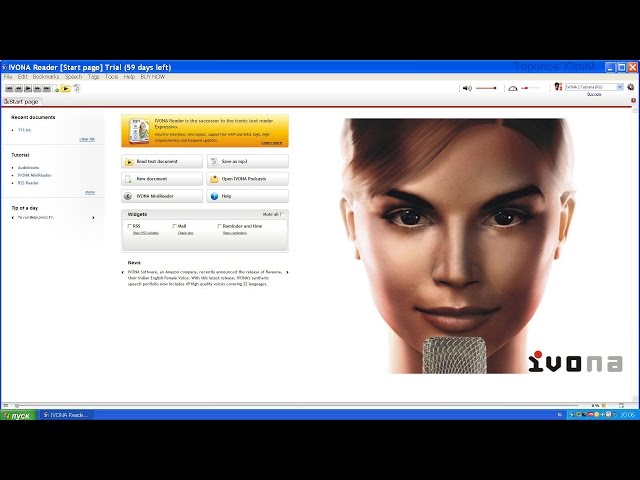Click the voice selection face icon
Viewport: 640px width, 480px height.
558,87
